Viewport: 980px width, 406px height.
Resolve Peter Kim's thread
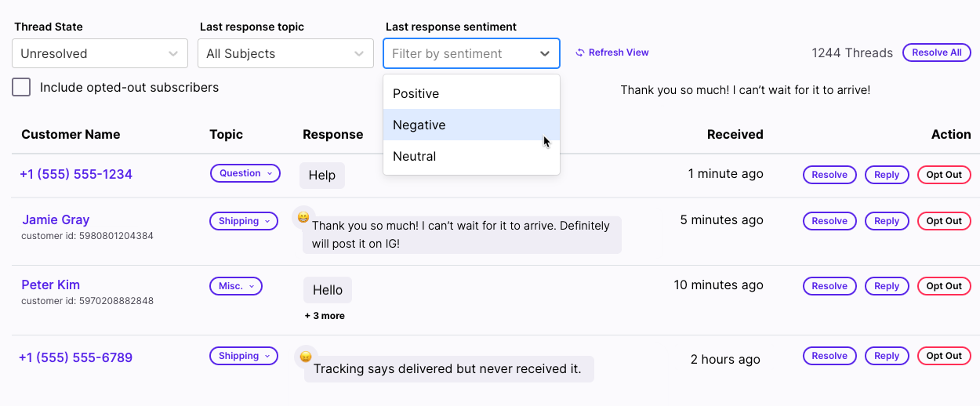(x=829, y=286)
